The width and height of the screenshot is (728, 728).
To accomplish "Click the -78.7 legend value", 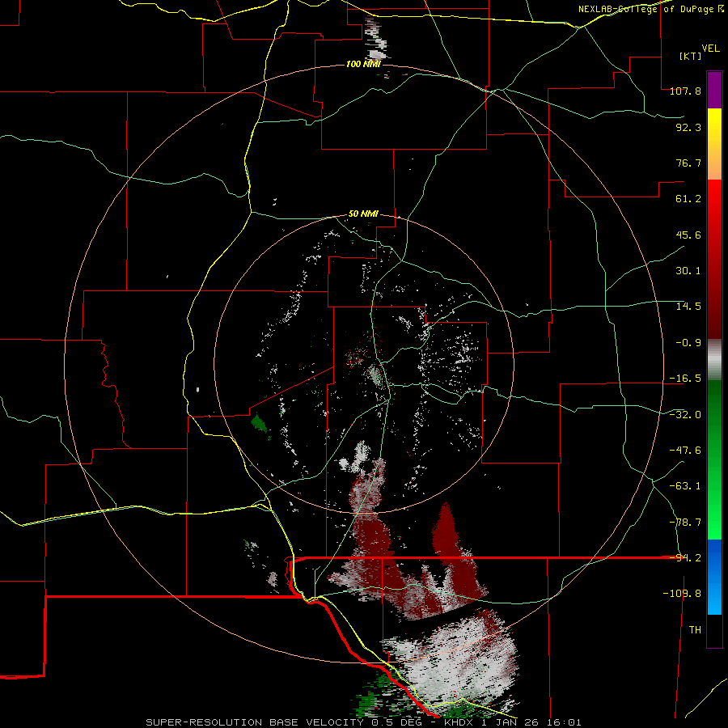I will click(x=685, y=523).
